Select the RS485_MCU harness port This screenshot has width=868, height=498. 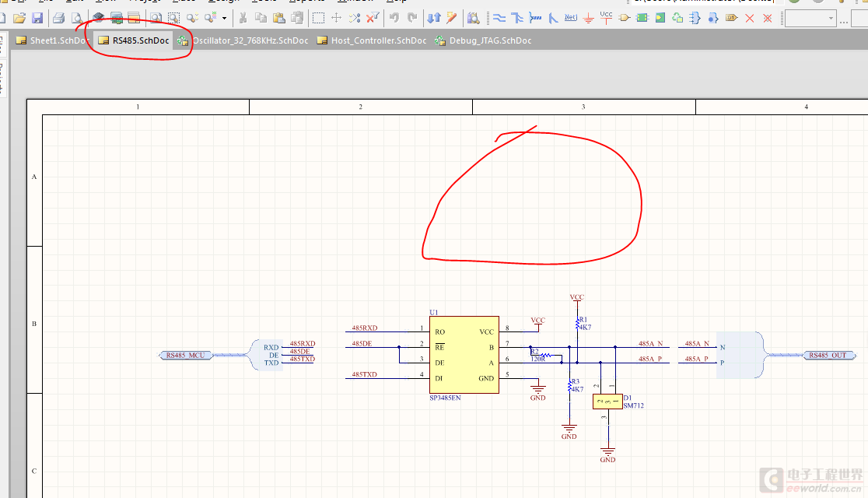tap(185, 355)
